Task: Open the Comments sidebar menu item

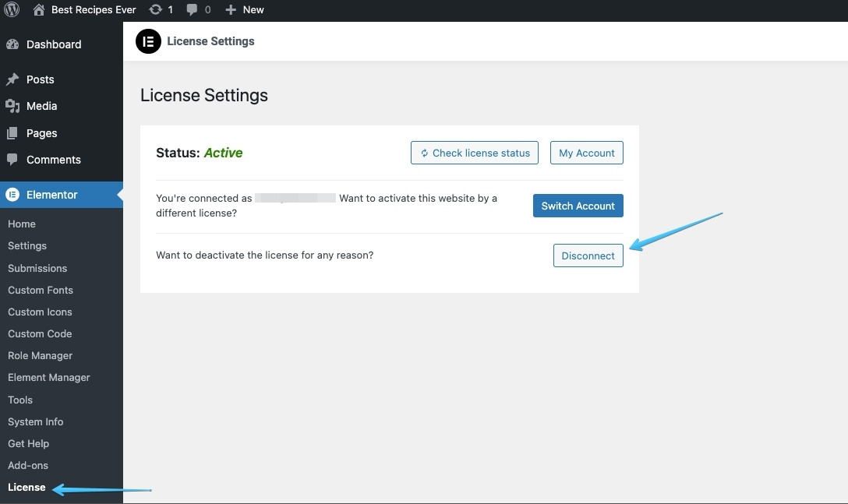Action: (53, 160)
